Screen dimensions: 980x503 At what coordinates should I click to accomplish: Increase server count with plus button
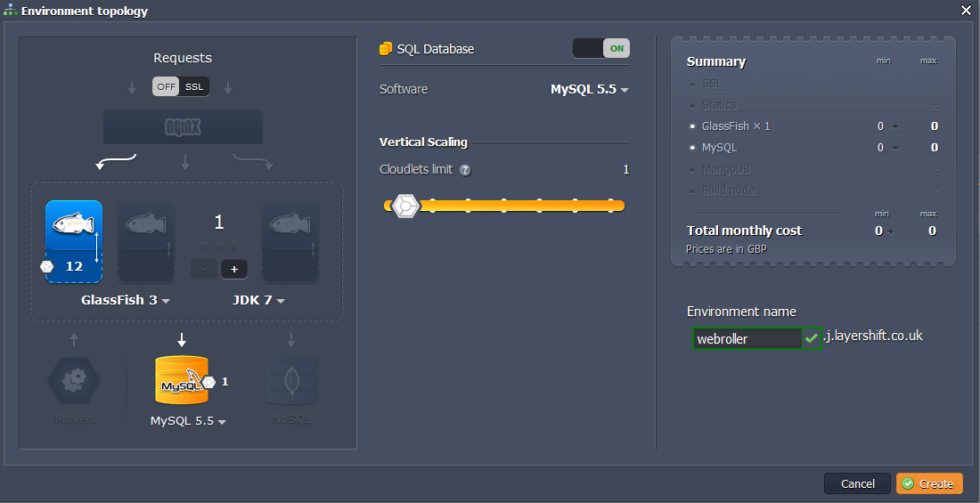coord(234,270)
